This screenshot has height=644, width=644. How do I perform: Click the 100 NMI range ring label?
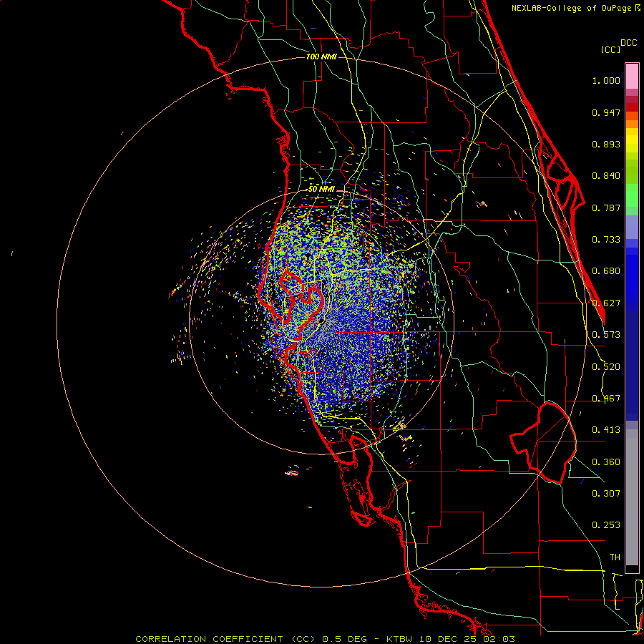(321, 57)
